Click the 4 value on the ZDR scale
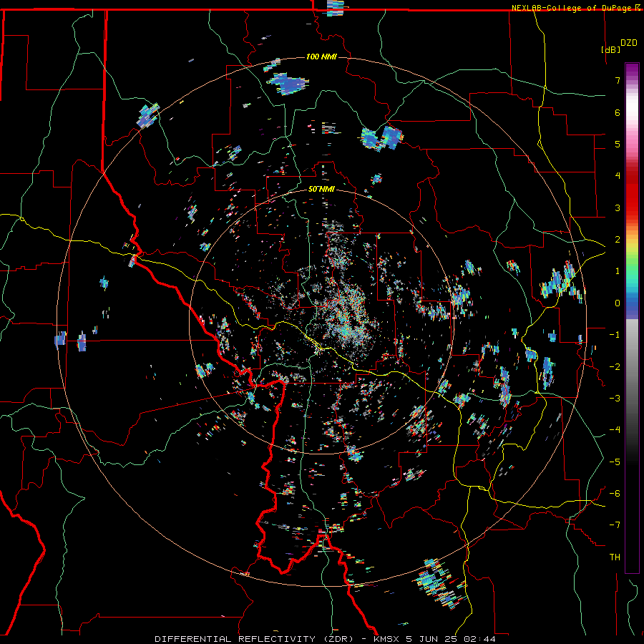 (618, 176)
